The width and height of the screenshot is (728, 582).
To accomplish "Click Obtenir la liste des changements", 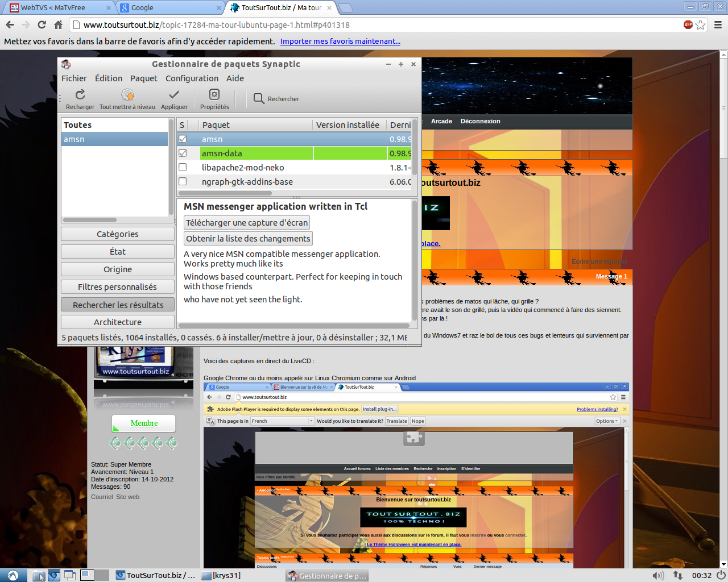I will (248, 239).
